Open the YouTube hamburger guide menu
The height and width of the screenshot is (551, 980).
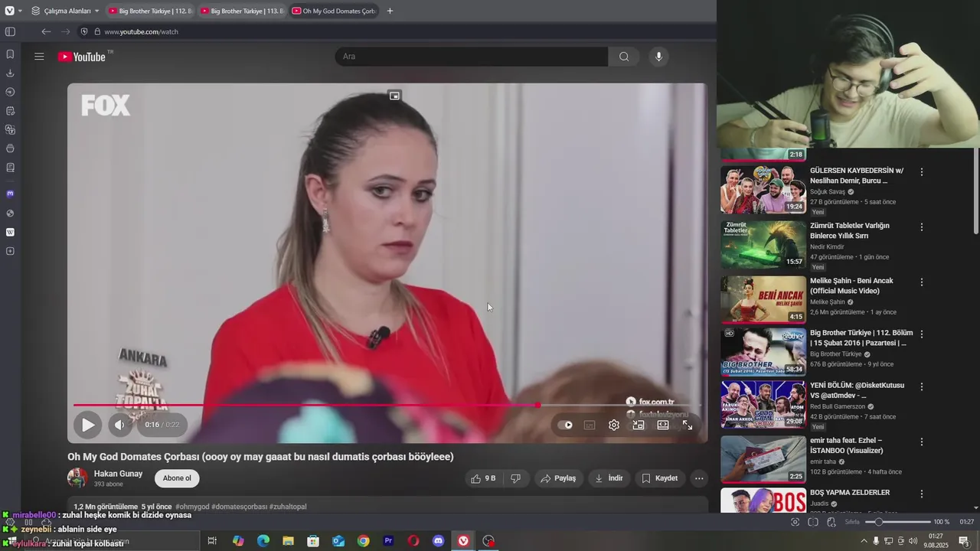[x=39, y=57]
